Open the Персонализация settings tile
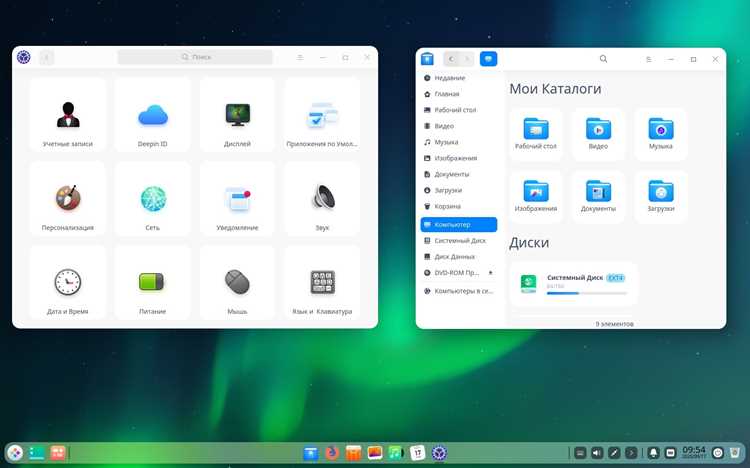 point(67,199)
